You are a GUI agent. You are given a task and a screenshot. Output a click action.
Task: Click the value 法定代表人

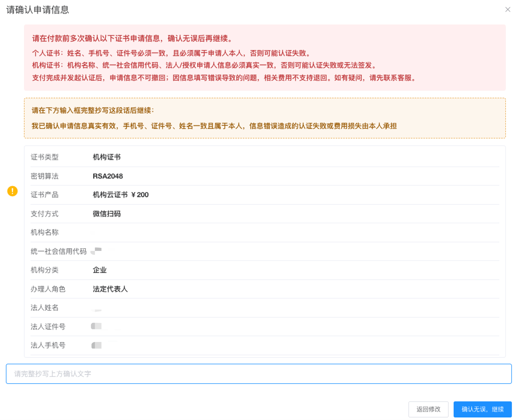[110, 289]
